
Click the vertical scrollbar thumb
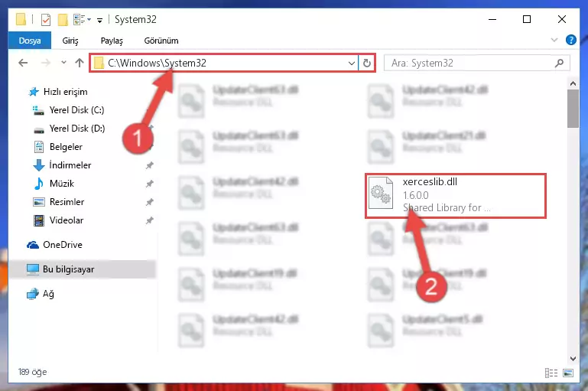pyautogui.click(x=573, y=109)
